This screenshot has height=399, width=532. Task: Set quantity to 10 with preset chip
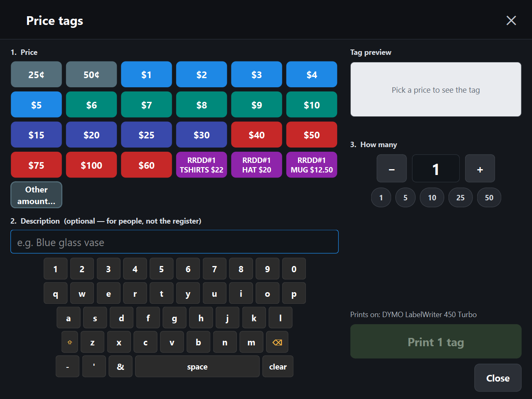[432, 197]
